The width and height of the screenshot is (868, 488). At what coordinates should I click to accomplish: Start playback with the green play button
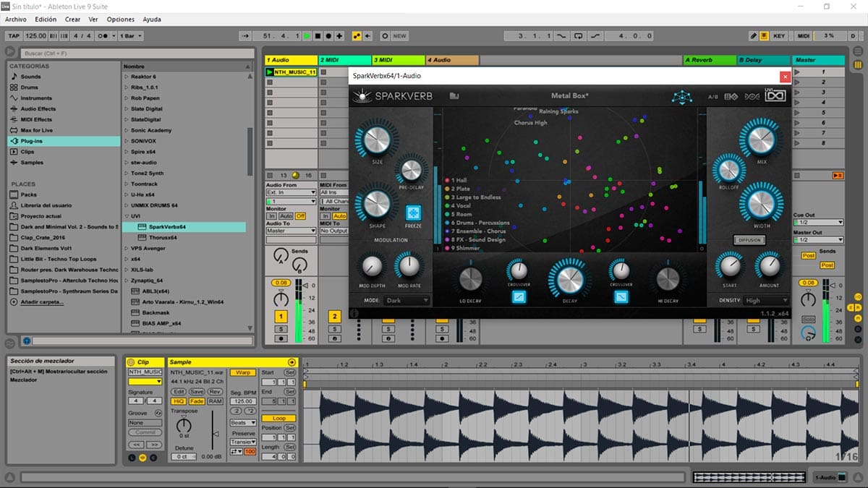click(x=307, y=35)
